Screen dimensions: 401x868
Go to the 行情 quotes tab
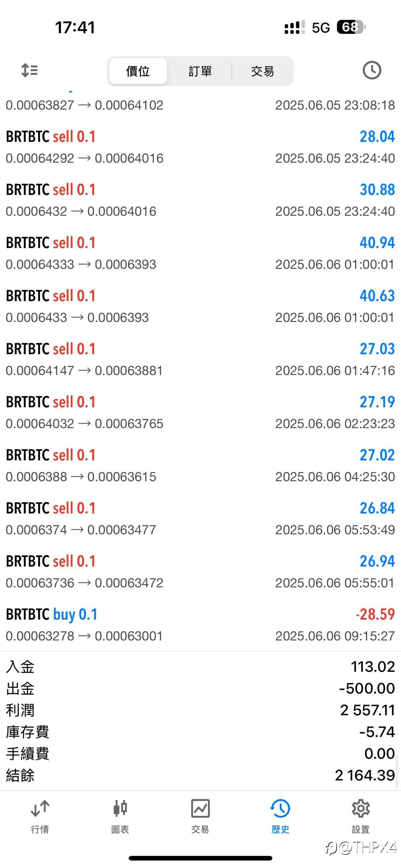click(x=40, y=817)
